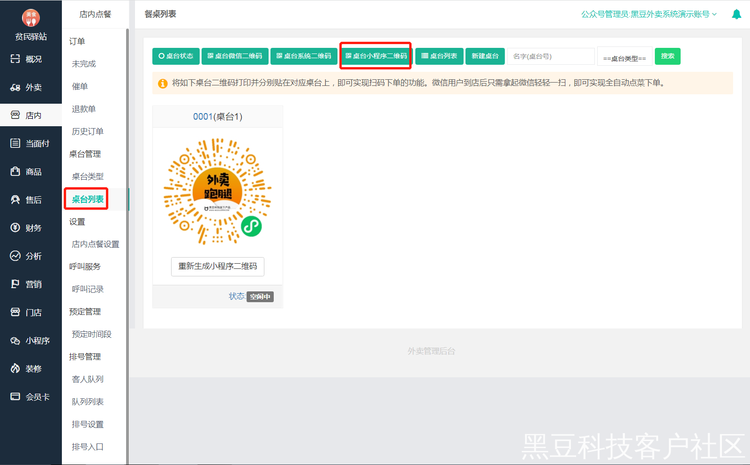750x465 pixels.
Task: Click the 预定管理 group heading
Action: click(x=85, y=311)
